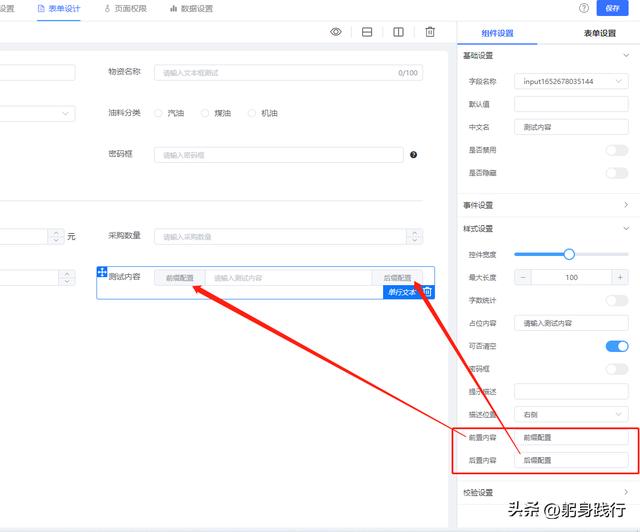Click the 最大长度 value 100
This screenshot has width=640, height=532.
click(571, 277)
